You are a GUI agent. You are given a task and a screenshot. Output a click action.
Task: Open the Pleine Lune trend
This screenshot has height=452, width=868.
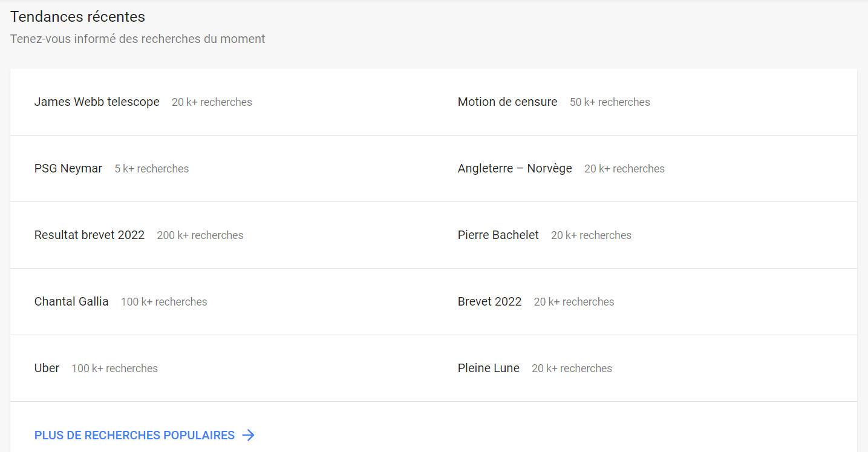pyautogui.click(x=488, y=368)
